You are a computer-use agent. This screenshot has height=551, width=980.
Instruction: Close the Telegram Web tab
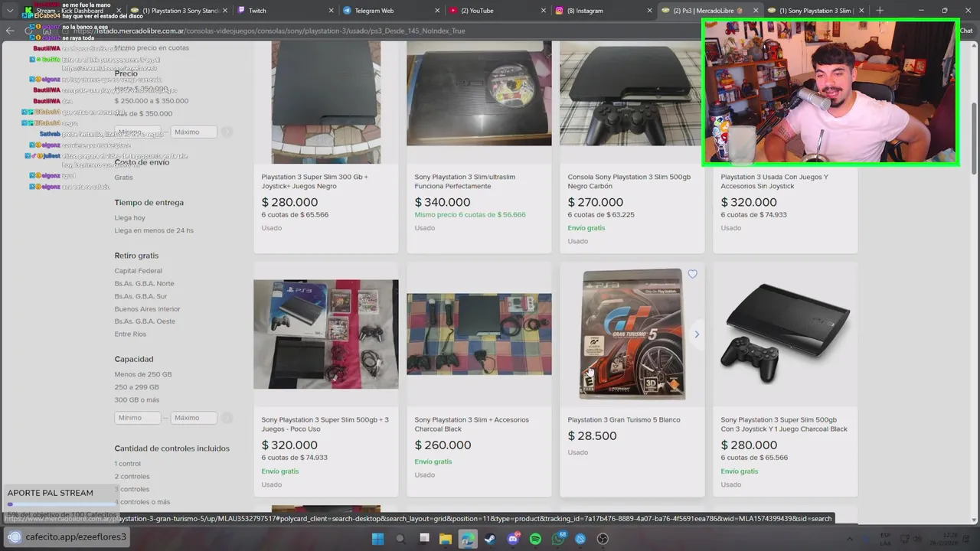pos(437,11)
